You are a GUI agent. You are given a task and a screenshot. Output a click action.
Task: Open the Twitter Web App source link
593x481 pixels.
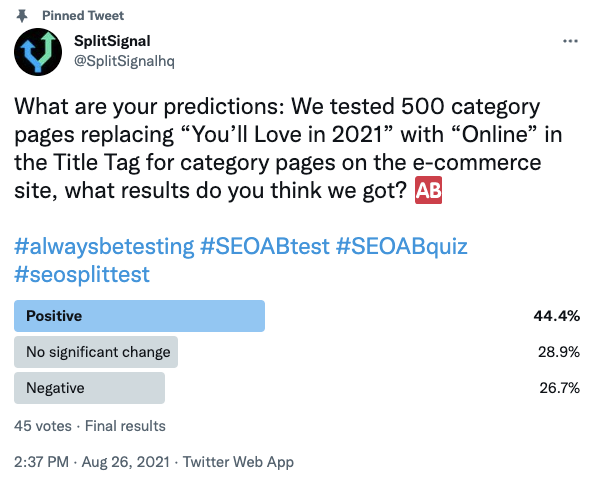coord(238,462)
